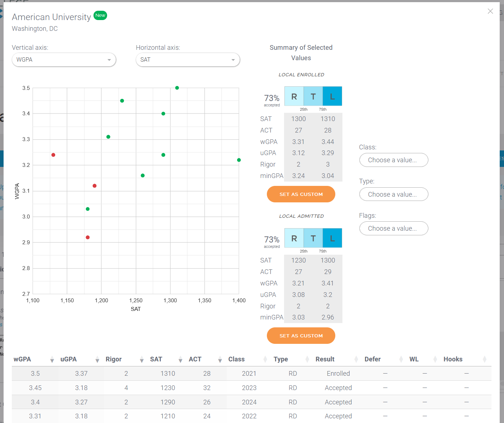Sort table by wGPA column
Viewport: 504px width, 423px height.
click(52, 360)
